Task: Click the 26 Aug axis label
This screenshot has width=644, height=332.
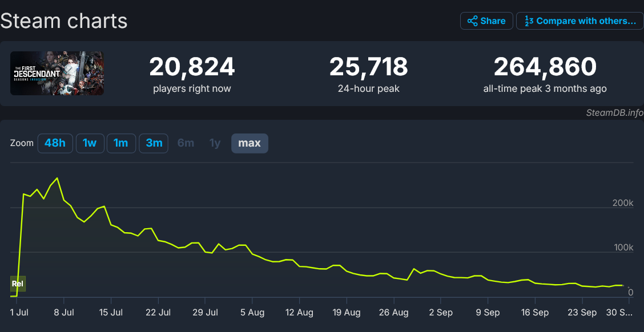Action: point(395,313)
